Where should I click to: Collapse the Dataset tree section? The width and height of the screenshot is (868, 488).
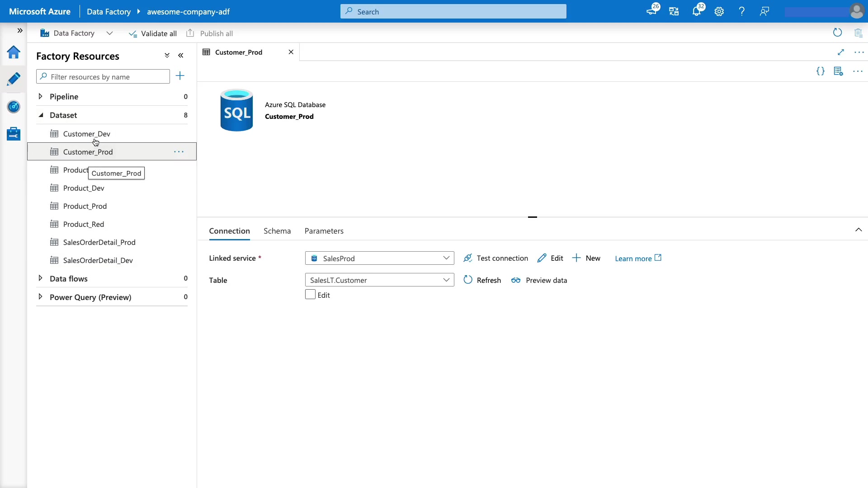click(x=41, y=115)
